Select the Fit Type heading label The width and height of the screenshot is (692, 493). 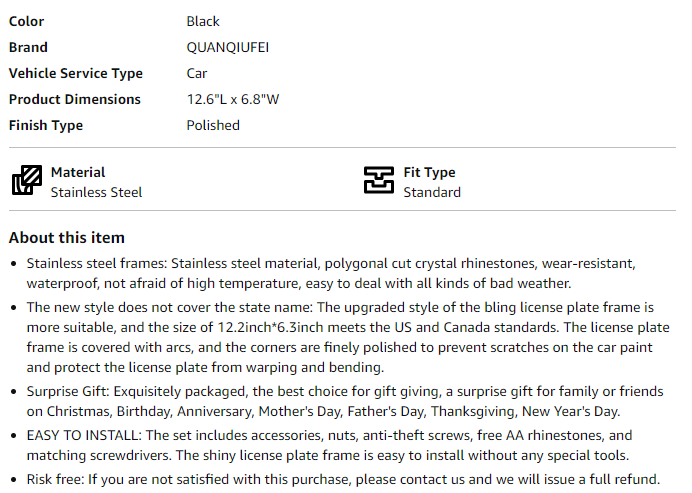(x=429, y=172)
